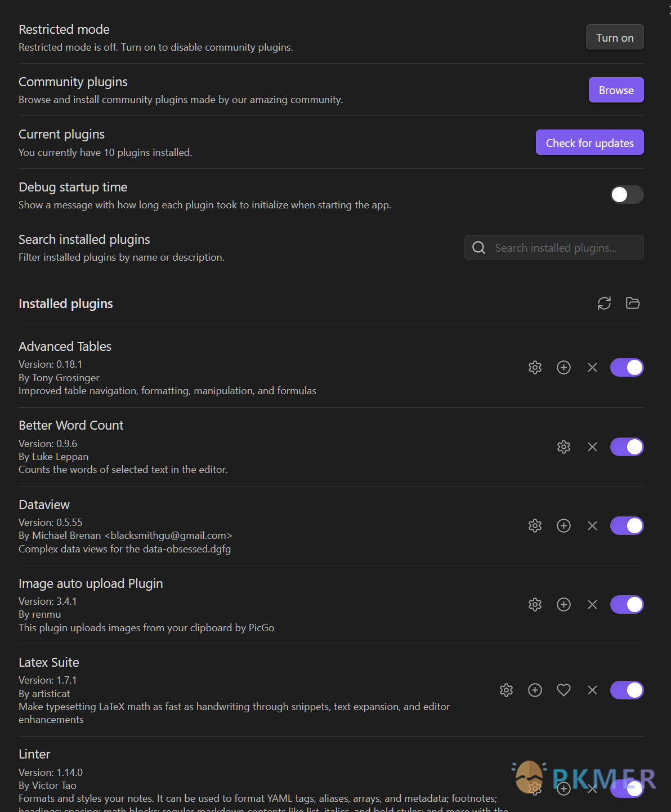671x812 pixels.
Task: Open Dataview plugin settings gear
Action: (535, 526)
